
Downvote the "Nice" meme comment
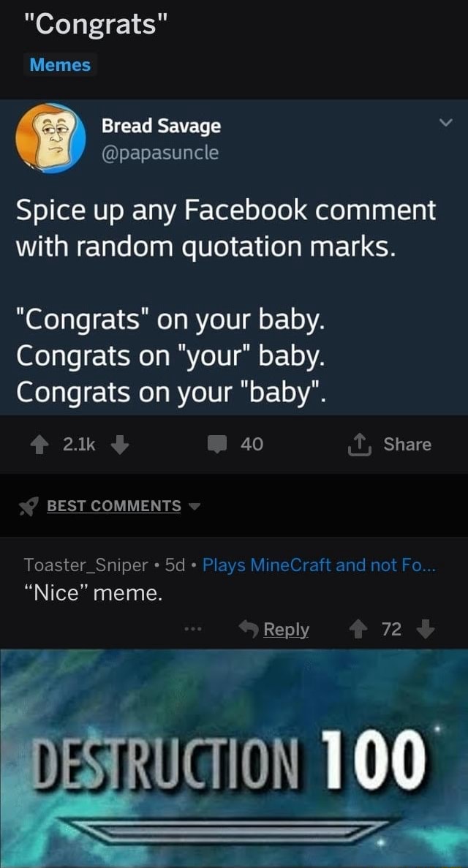pyautogui.click(x=429, y=629)
